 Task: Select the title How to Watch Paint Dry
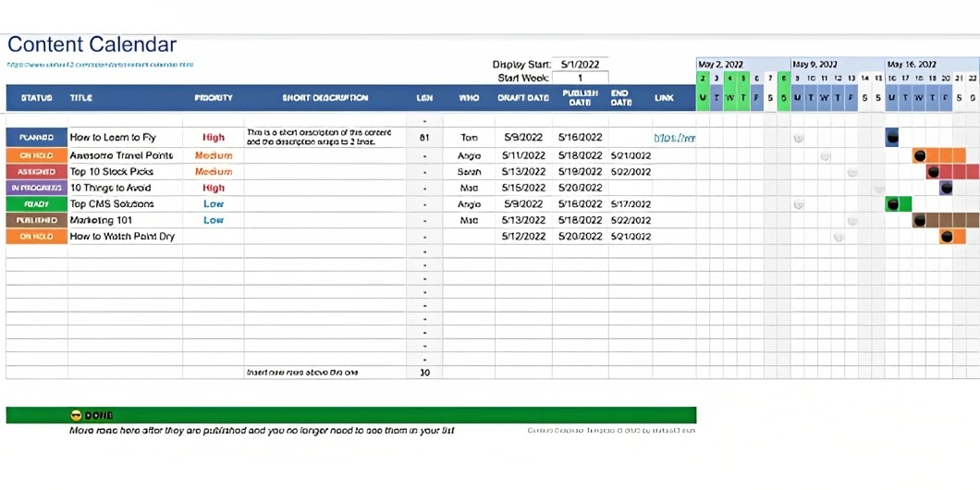point(122,237)
